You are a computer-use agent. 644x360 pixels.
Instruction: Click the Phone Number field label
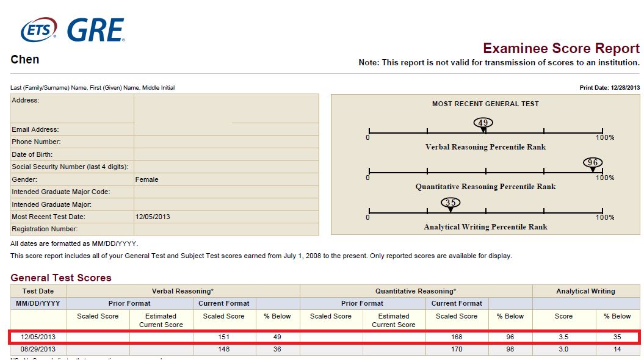click(36, 142)
